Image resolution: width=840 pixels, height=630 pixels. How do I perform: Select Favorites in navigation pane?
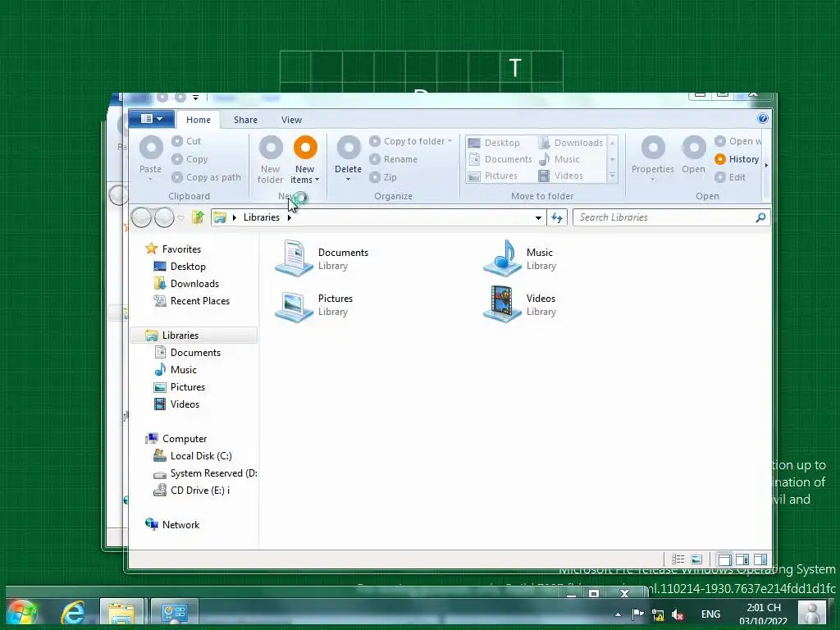coord(173,249)
